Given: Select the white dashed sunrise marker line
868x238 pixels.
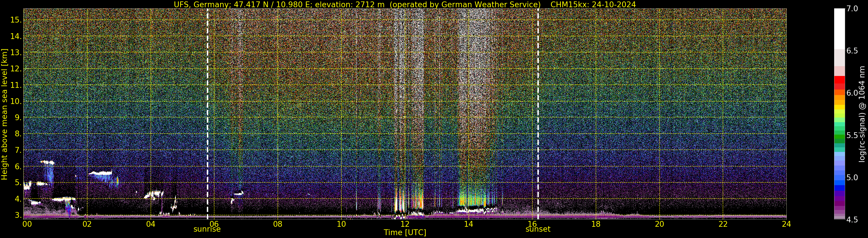Looking at the screenshot, I should click(207, 114).
